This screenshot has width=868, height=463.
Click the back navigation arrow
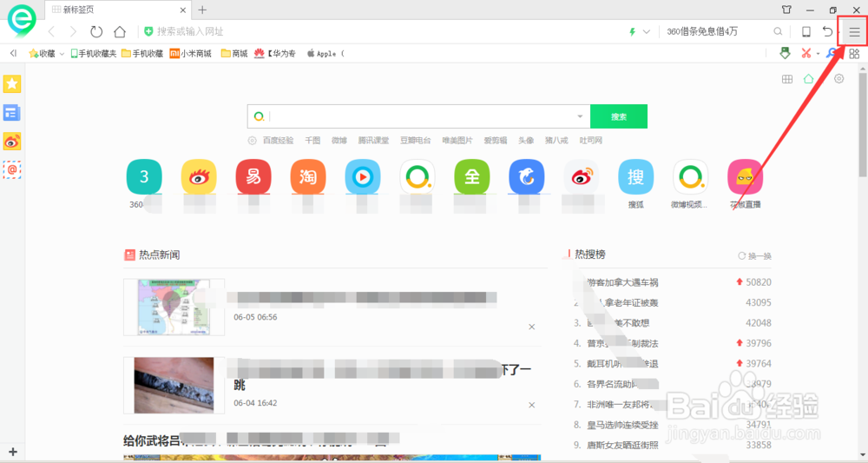tap(51, 31)
